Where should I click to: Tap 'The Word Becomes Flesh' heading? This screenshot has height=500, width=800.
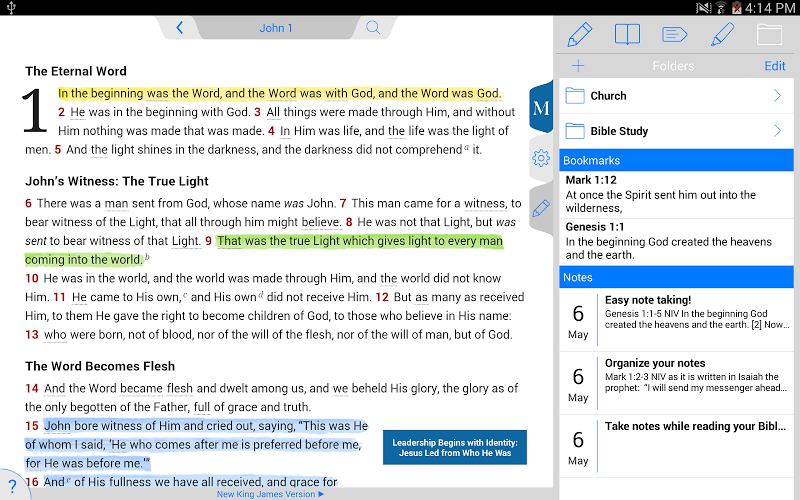tap(100, 366)
